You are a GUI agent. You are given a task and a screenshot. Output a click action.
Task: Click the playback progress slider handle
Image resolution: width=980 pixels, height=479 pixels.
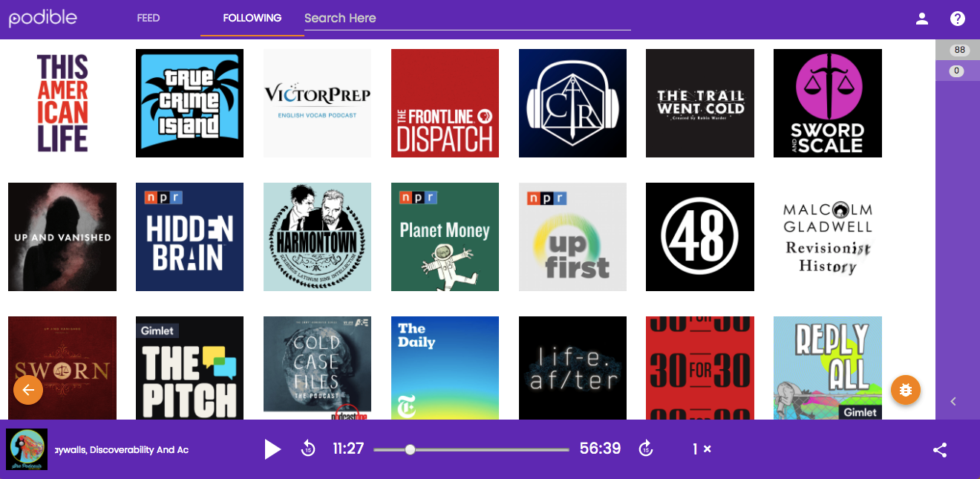pos(410,449)
